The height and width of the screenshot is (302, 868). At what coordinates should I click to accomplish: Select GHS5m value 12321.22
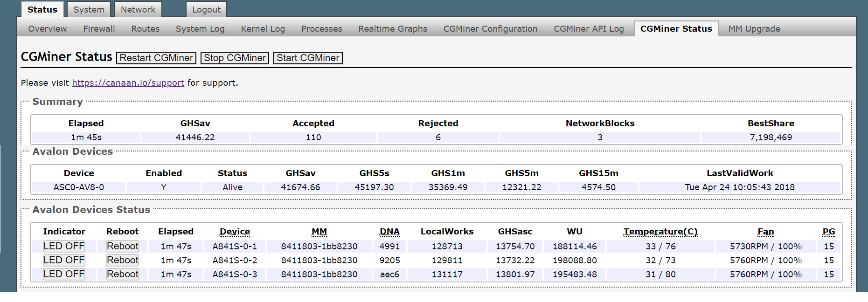click(521, 187)
